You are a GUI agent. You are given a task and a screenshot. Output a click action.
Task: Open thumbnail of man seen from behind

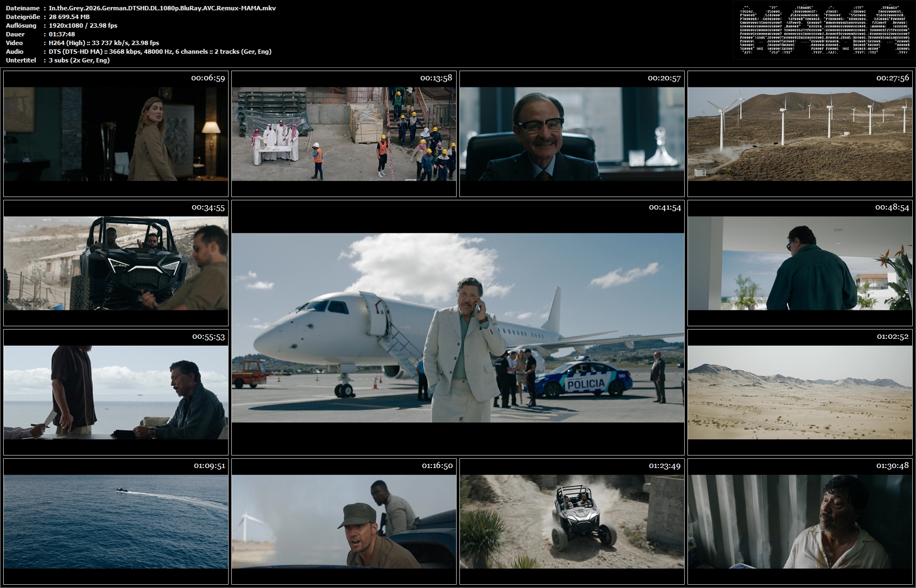pos(800,263)
